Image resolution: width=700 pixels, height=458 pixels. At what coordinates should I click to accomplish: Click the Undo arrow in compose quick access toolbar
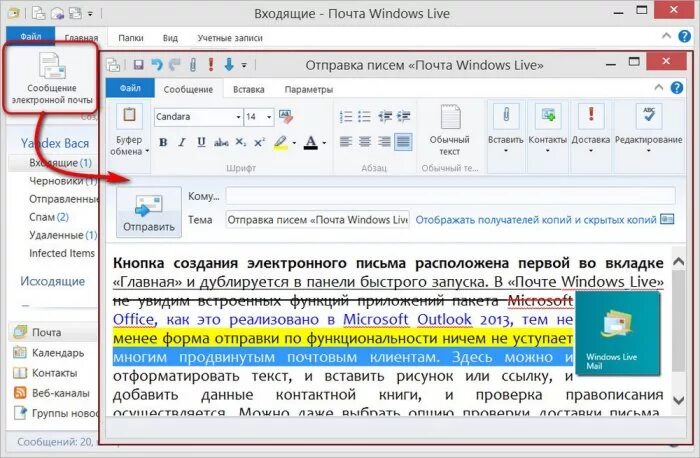point(157,65)
